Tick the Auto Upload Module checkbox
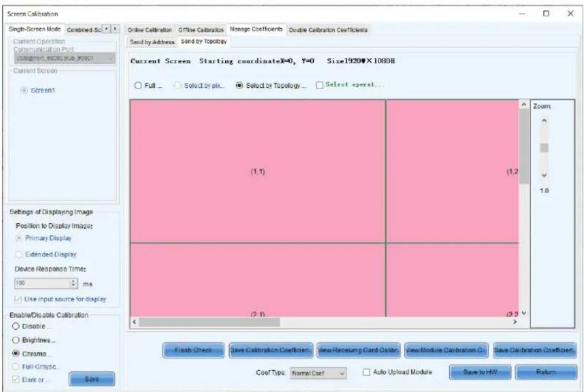 click(x=366, y=372)
